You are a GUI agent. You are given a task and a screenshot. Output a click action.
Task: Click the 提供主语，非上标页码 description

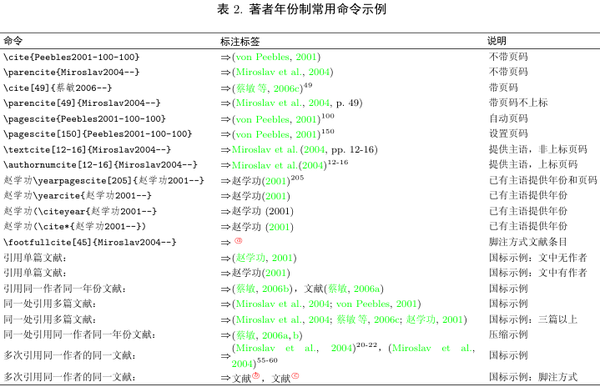click(538, 149)
